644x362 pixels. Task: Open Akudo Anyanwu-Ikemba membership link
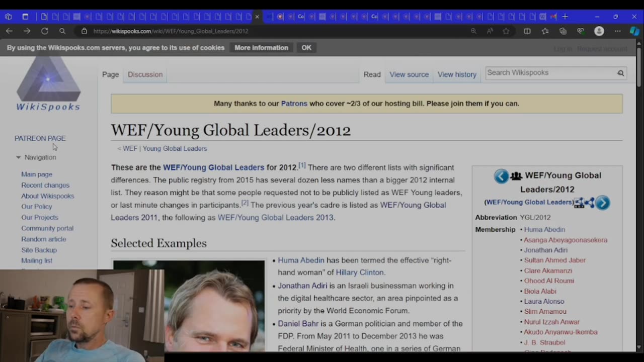coord(560,332)
